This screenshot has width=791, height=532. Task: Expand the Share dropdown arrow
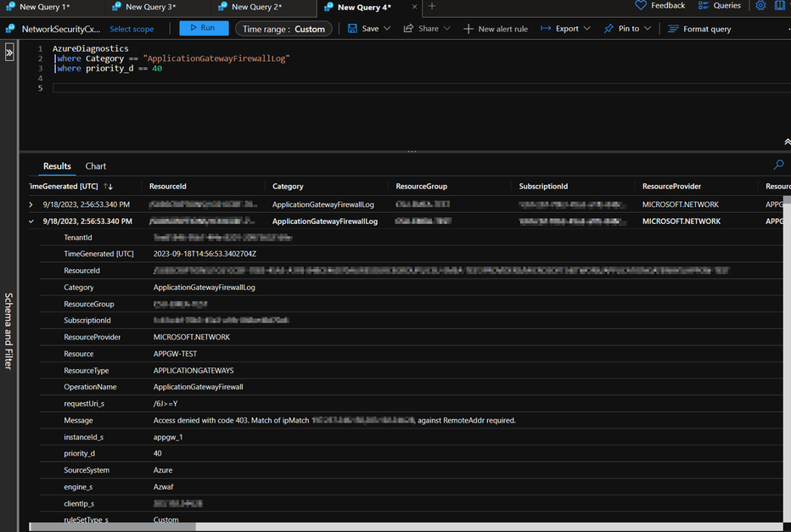[447, 29]
